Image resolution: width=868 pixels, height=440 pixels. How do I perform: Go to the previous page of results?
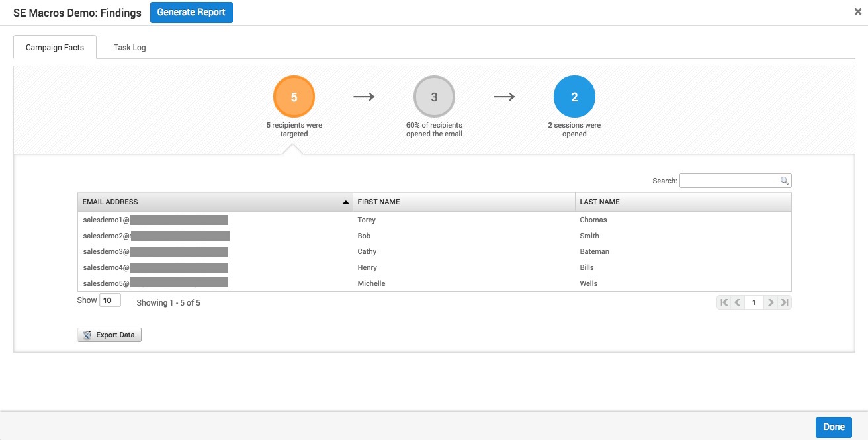click(738, 302)
